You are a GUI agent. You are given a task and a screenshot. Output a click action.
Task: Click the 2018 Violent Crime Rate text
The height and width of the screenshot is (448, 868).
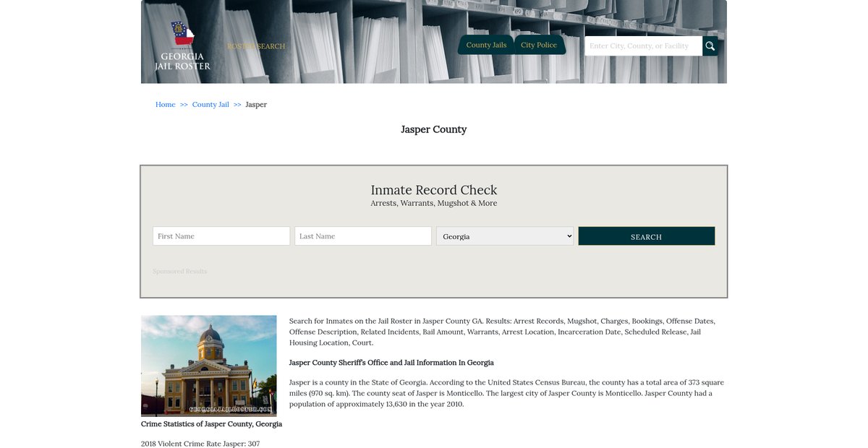200,444
